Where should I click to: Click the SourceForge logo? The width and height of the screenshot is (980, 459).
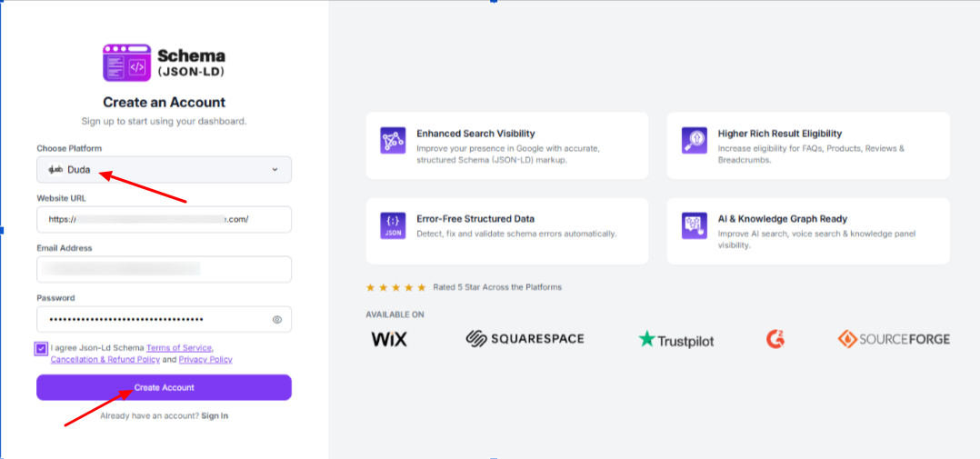click(893, 339)
